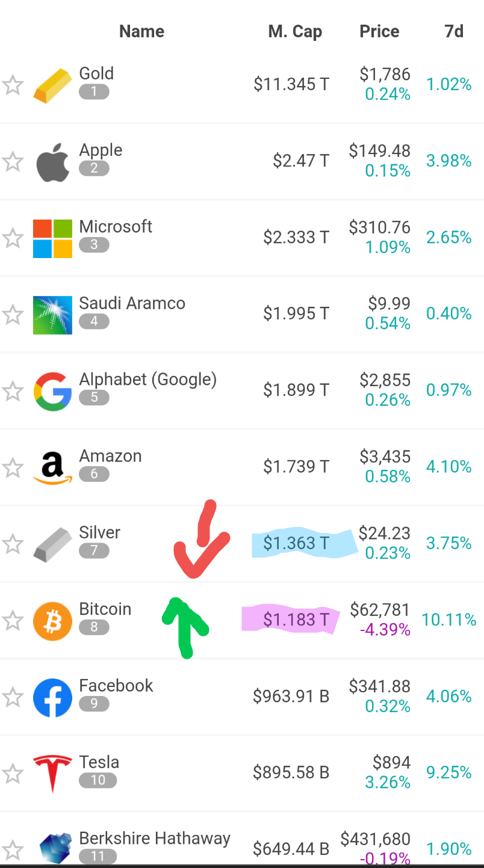Toggle the favorite star for Silver
This screenshot has width=484, height=868.
click(x=13, y=544)
